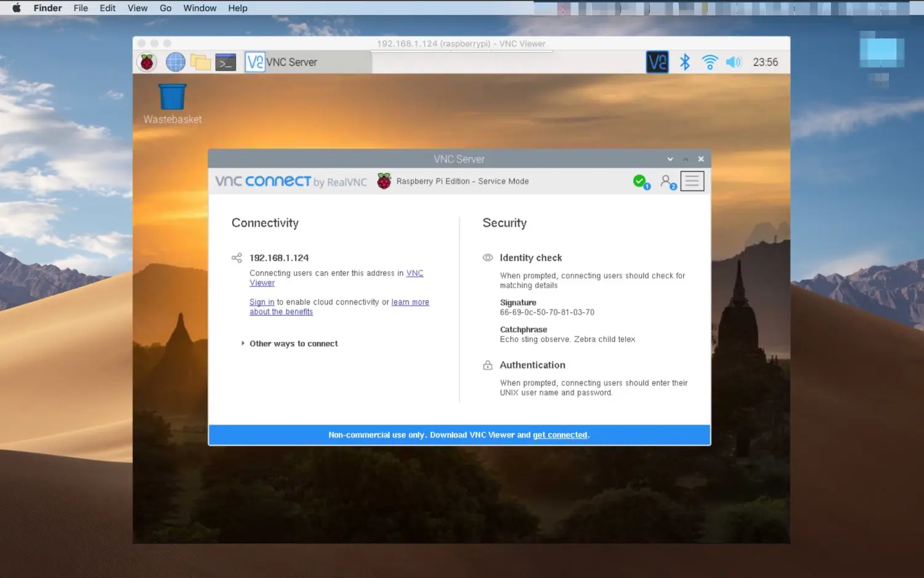Click the VNC Server window down-arrow button
The image size is (924, 578).
(x=670, y=159)
